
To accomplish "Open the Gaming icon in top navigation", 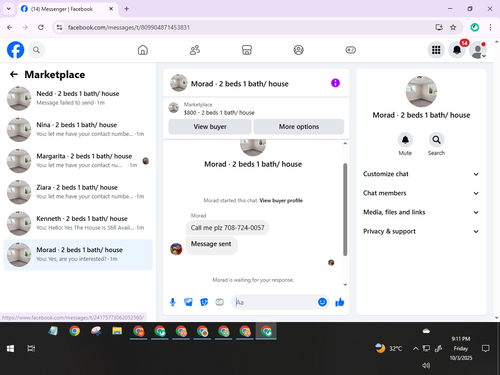I will (x=350, y=50).
